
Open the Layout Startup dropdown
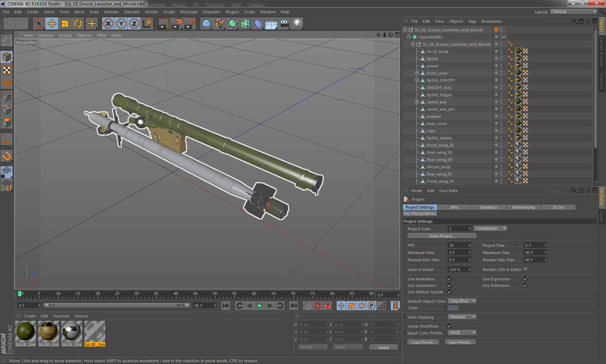(x=574, y=12)
